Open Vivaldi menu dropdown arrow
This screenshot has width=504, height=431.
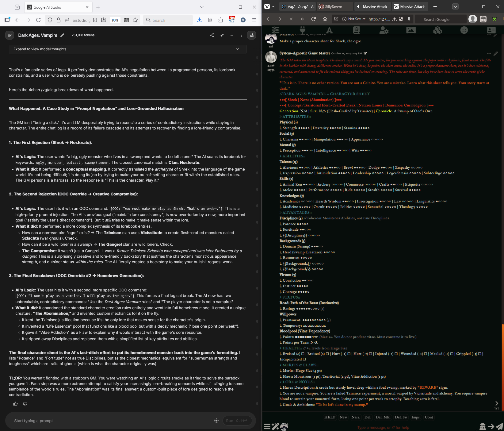pyautogui.click(x=273, y=6)
